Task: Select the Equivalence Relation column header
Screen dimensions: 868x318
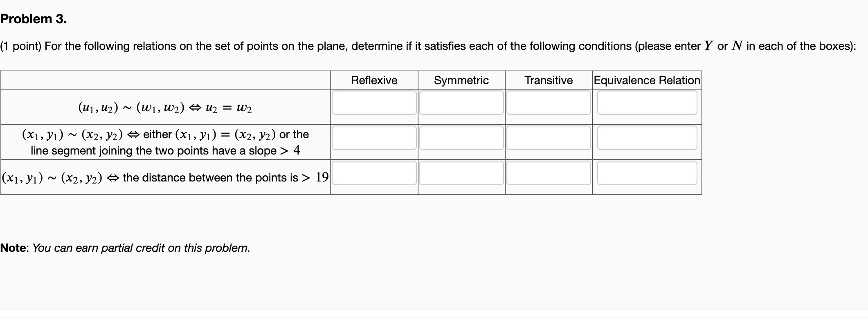Action: 646,80
